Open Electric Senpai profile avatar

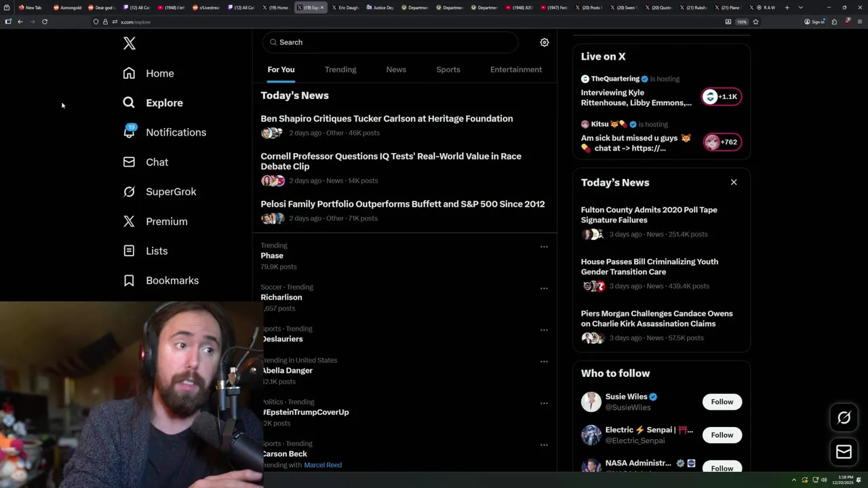(x=591, y=435)
